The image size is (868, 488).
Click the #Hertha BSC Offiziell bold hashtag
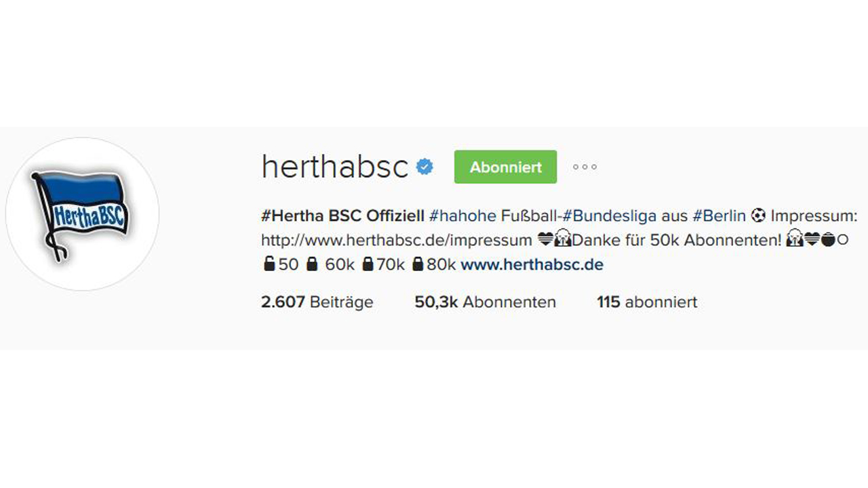(342, 216)
